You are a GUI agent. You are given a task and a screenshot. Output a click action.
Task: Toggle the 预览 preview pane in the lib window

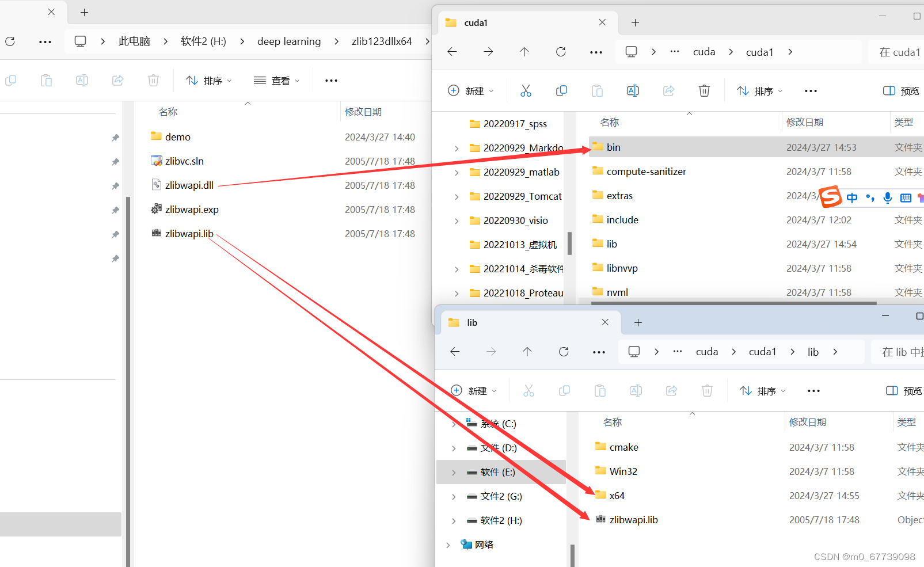[904, 390]
